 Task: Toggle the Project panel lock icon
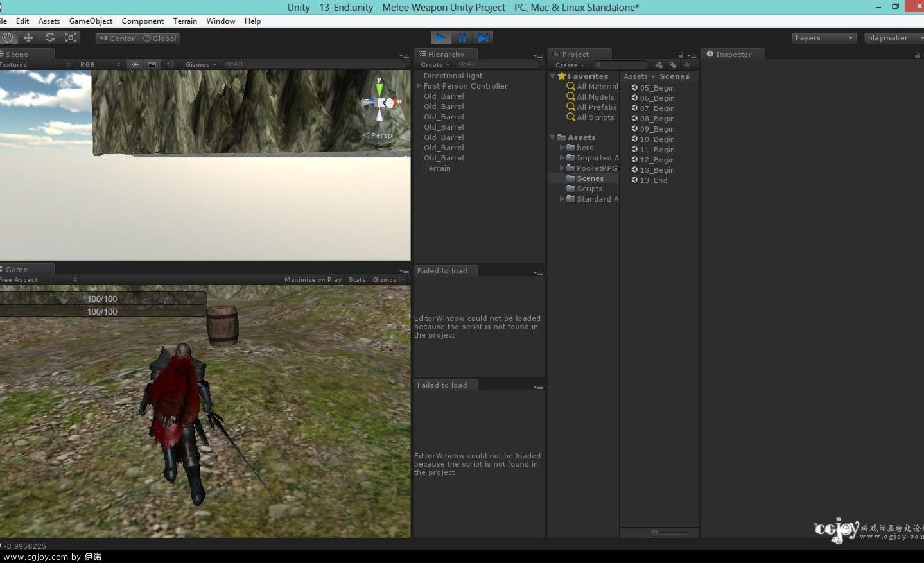coord(681,55)
